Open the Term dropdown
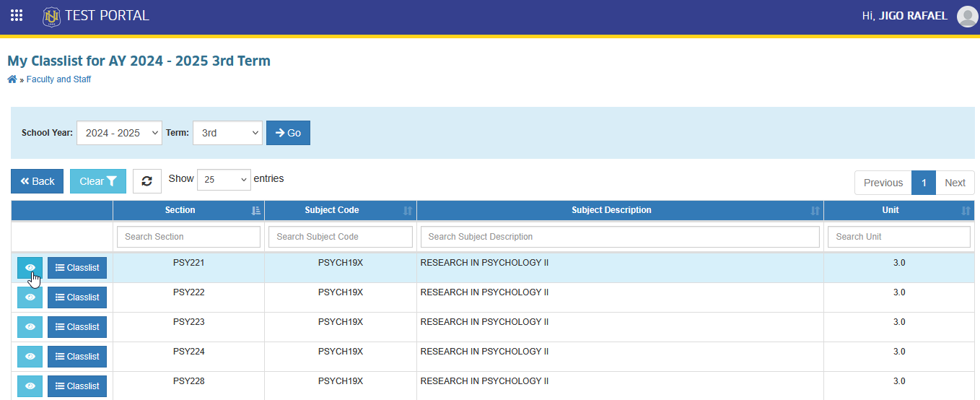 point(227,133)
